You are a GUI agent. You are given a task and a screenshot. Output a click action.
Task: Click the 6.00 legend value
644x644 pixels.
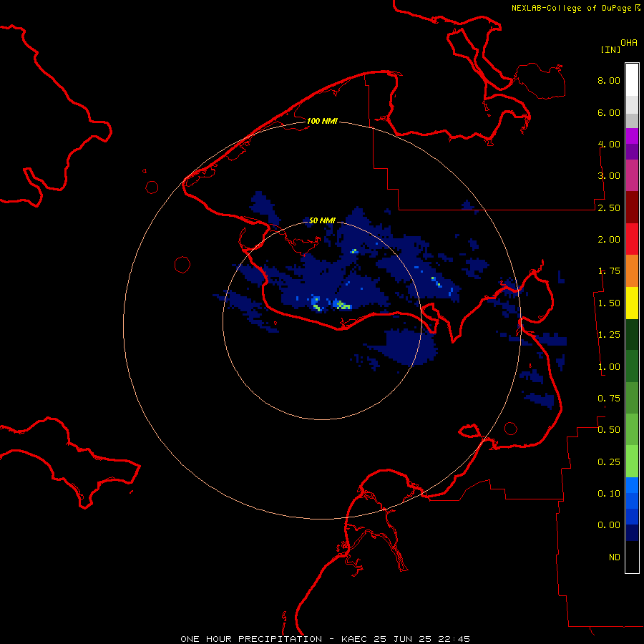click(x=609, y=112)
